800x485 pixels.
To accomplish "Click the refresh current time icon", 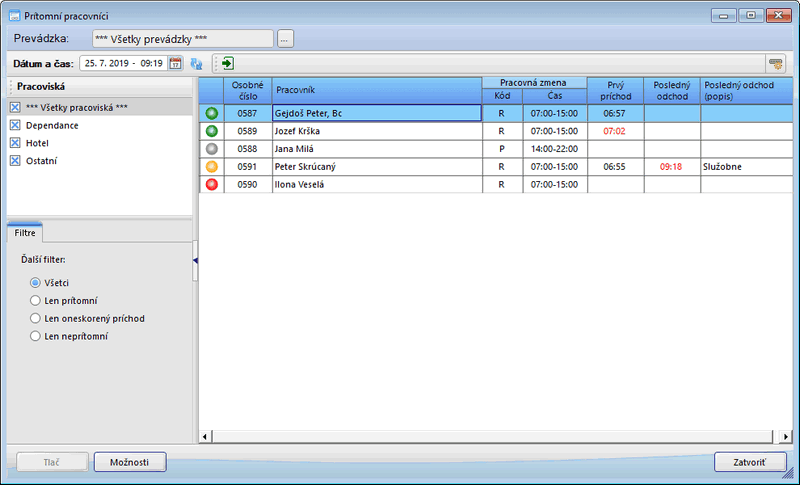I will pos(196,63).
